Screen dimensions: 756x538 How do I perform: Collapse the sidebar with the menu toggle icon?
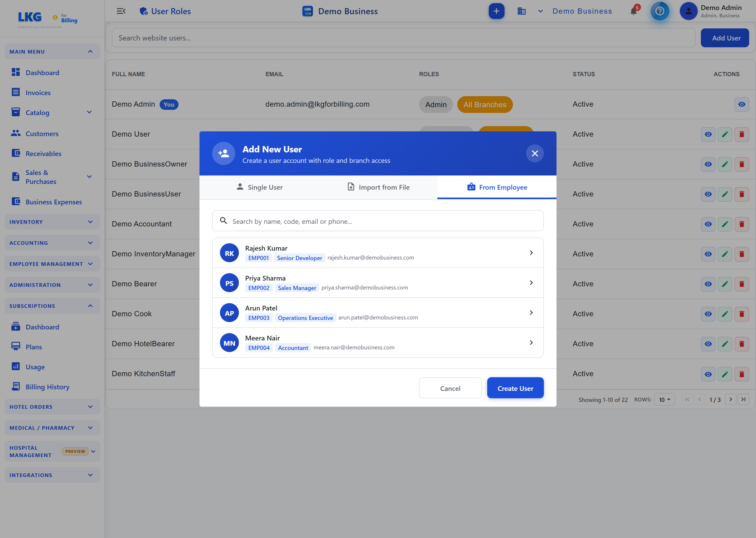(x=121, y=11)
